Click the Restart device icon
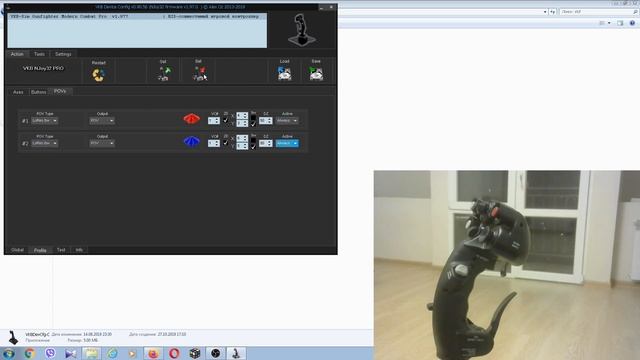 click(x=98, y=75)
